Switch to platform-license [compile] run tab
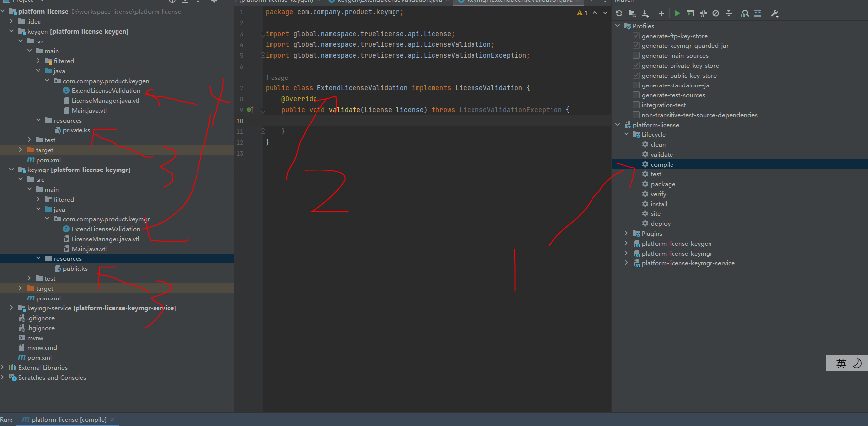The height and width of the screenshot is (426, 868). pyautogui.click(x=69, y=420)
